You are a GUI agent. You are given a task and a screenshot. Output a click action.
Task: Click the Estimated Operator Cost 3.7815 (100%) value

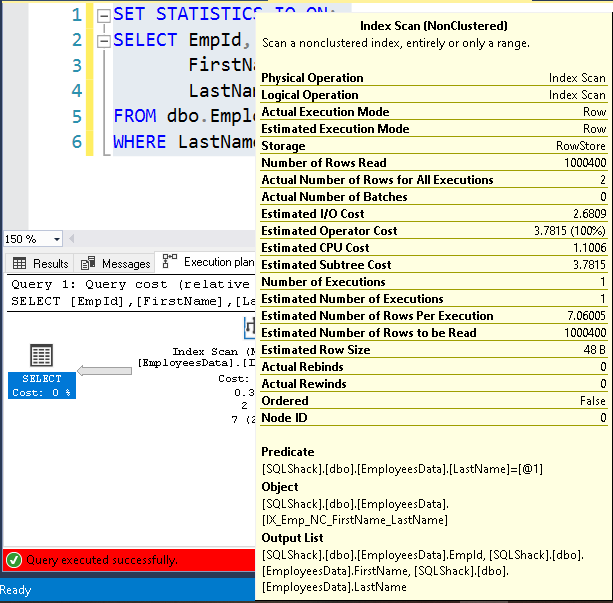click(x=570, y=231)
